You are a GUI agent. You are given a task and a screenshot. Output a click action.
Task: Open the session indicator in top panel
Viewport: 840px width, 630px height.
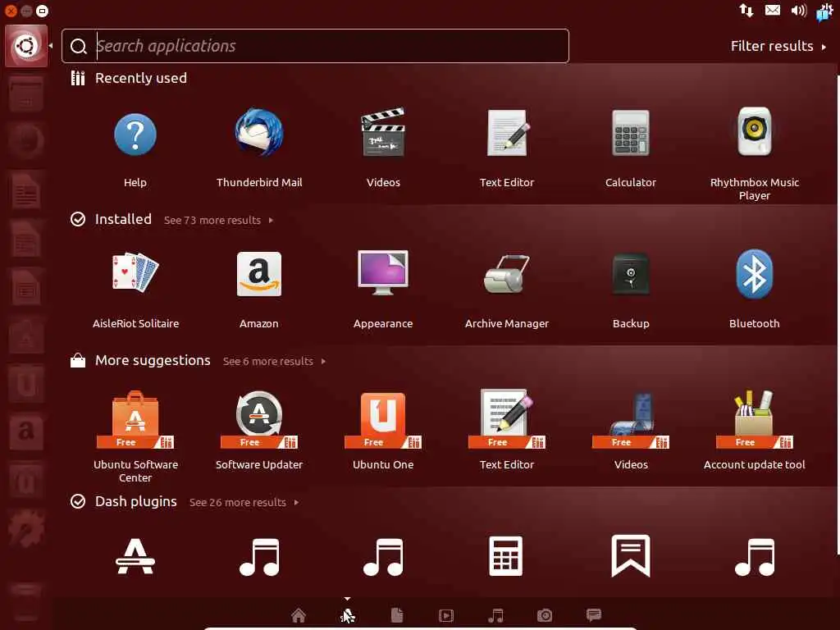824,11
